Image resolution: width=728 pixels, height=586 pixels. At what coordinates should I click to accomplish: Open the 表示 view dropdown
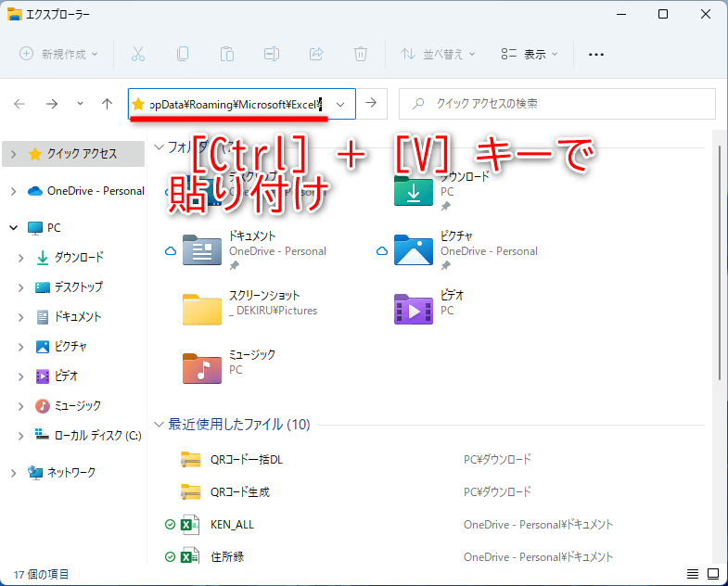click(530, 54)
